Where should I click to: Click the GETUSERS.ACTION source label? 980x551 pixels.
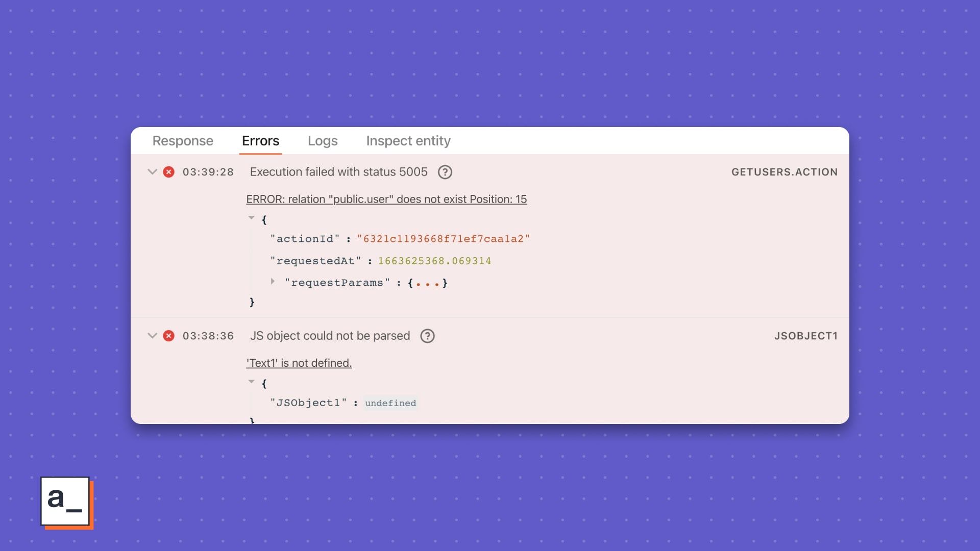point(784,172)
